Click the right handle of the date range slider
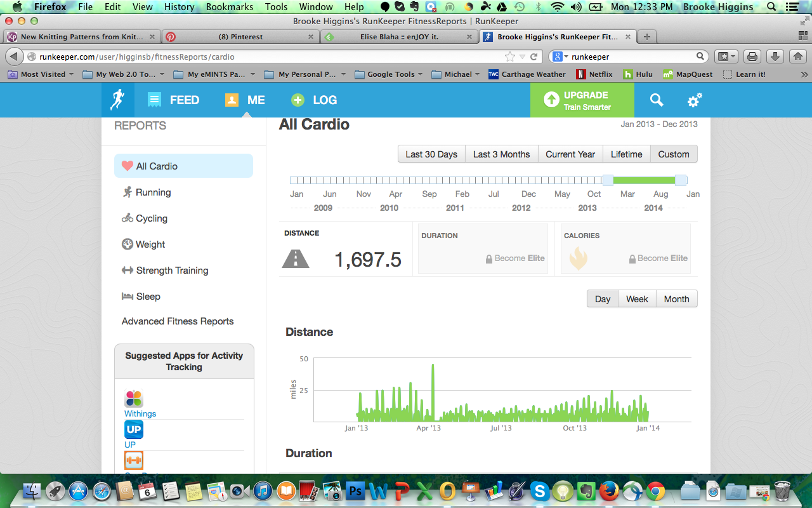 tap(681, 180)
